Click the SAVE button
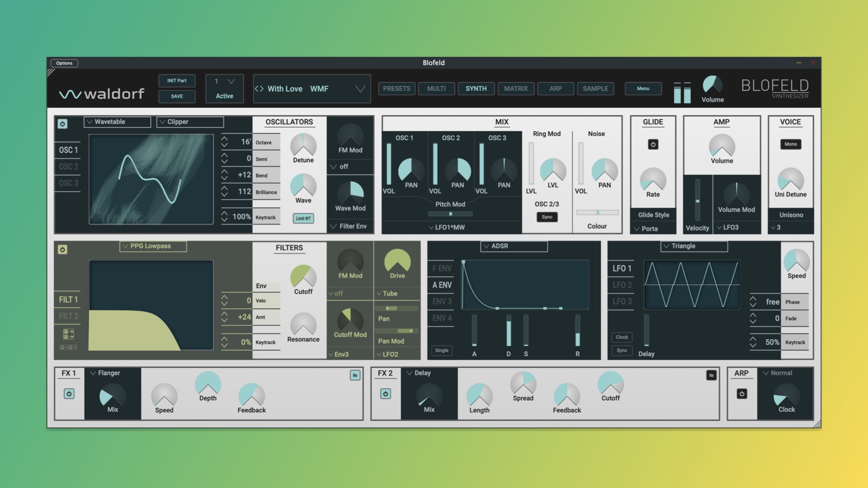This screenshot has width=868, height=488. 177,96
